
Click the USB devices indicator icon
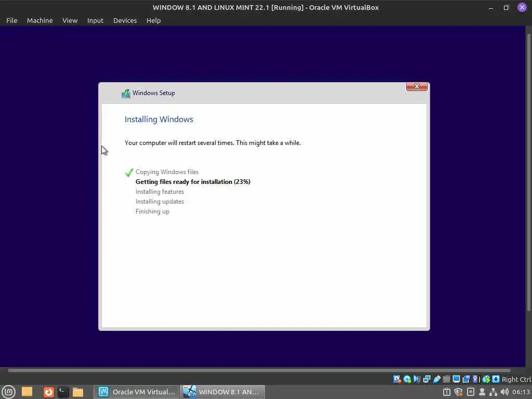436,379
